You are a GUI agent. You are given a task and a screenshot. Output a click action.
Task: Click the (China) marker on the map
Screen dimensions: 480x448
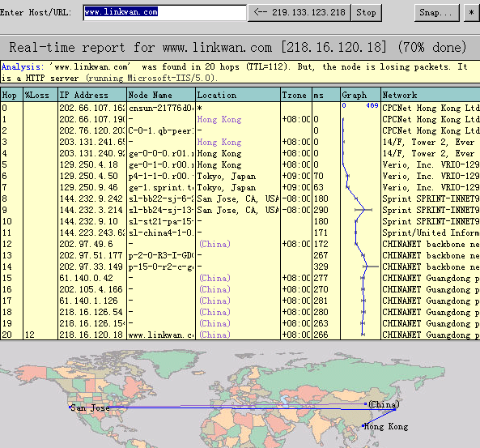[x=366, y=404]
